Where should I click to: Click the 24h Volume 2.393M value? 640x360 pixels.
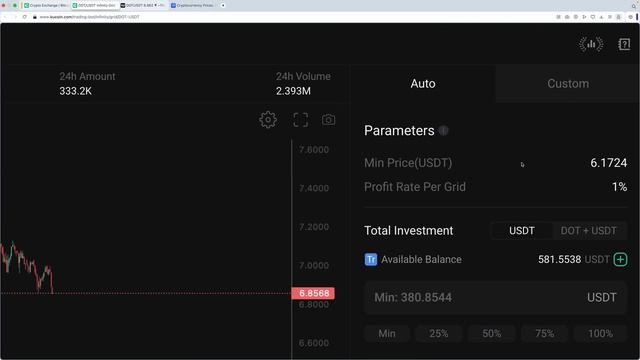[293, 91]
